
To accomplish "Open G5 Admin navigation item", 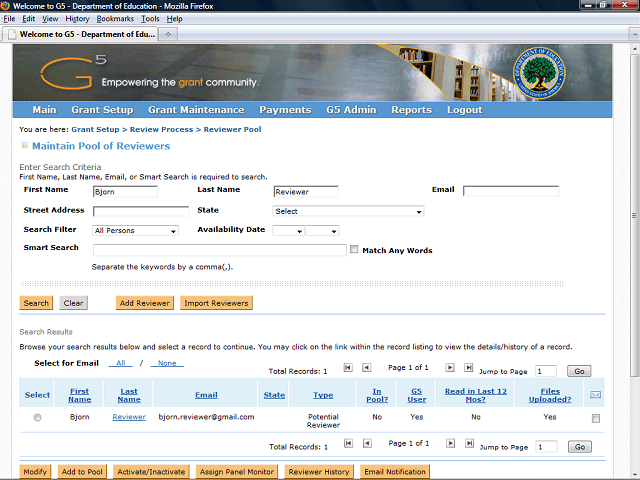I will click(x=351, y=110).
